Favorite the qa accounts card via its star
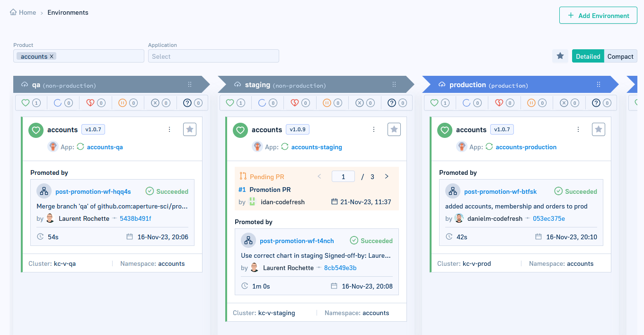The image size is (644, 335). point(190,129)
